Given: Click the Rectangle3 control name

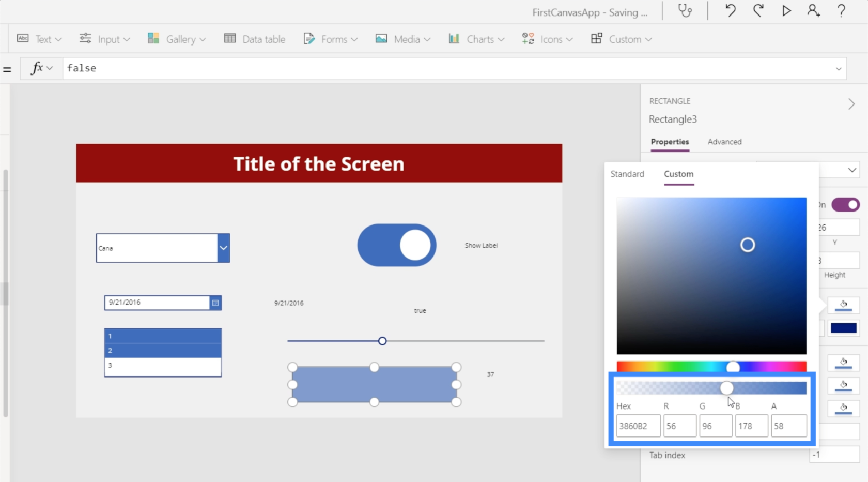Looking at the screenshot, I should [673, 119].
